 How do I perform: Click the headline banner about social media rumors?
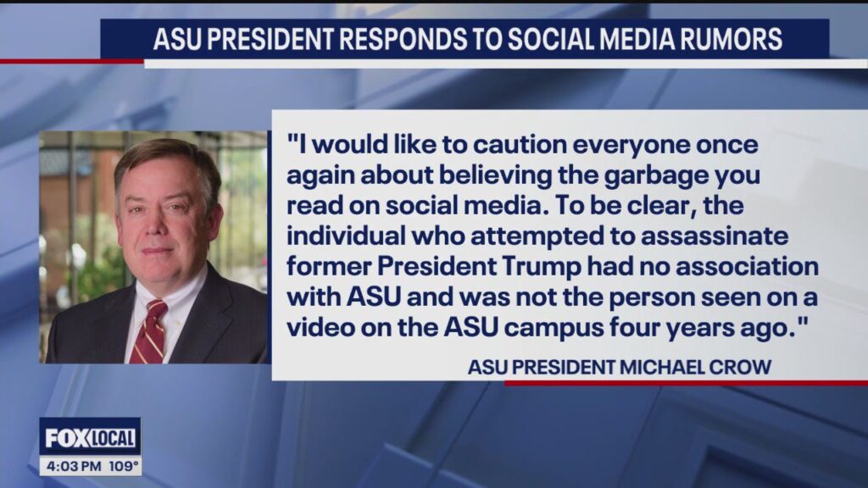(465, 39)
